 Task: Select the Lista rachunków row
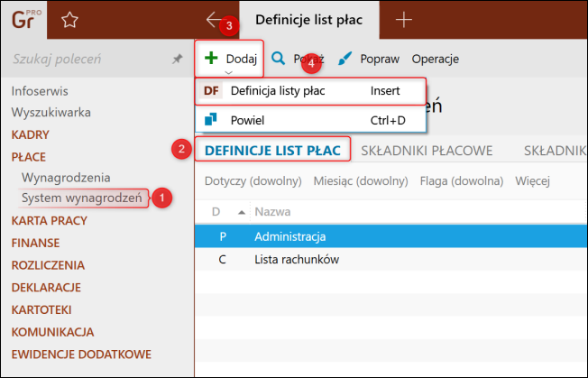(390, 259)
